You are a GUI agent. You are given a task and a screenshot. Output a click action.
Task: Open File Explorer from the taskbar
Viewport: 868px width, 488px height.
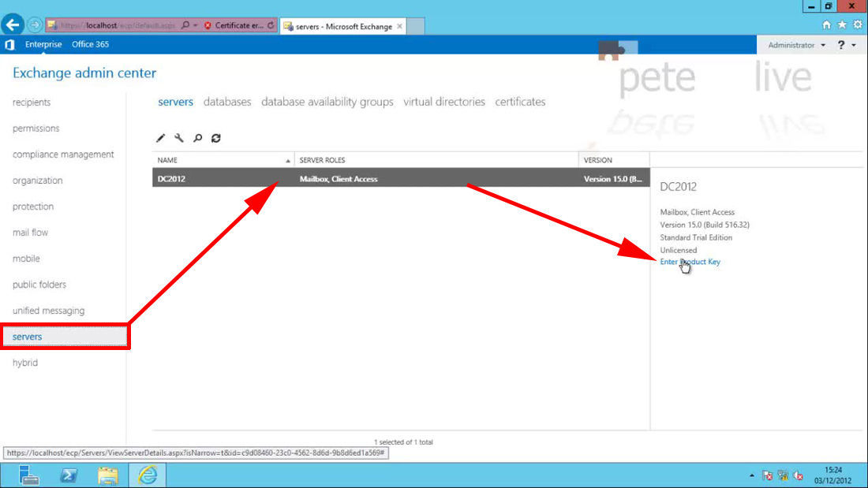coord(108,475)
